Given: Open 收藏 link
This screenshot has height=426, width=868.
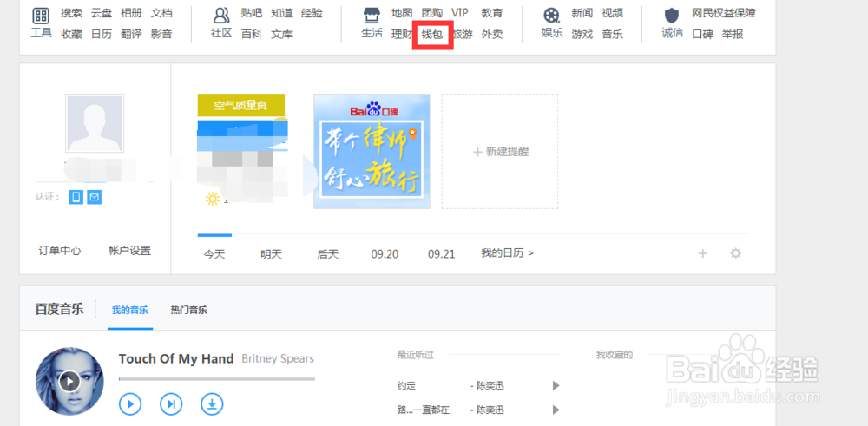Looking at the screenshot, I should 71,35.
